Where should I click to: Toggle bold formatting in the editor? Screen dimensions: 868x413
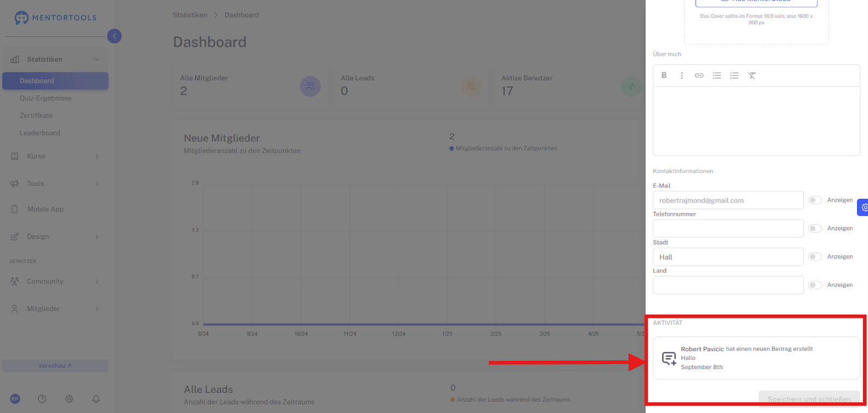[664, 75]
